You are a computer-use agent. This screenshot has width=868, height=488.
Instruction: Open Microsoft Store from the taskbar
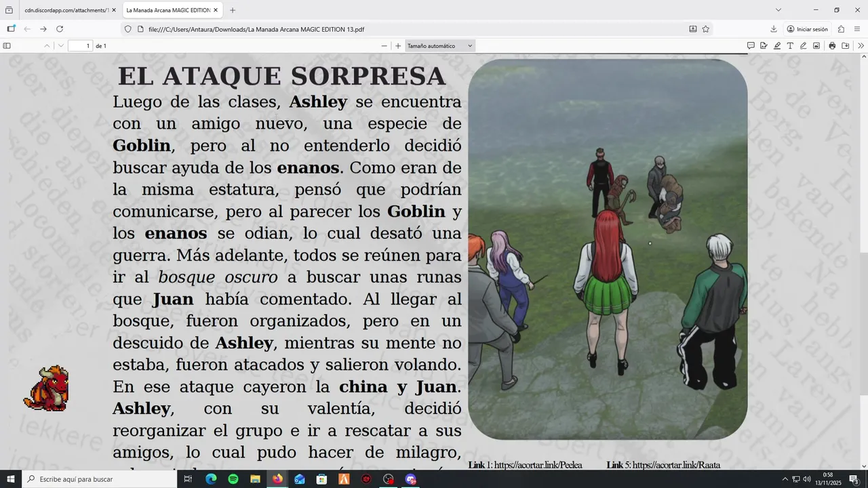(x=321, y=479)
